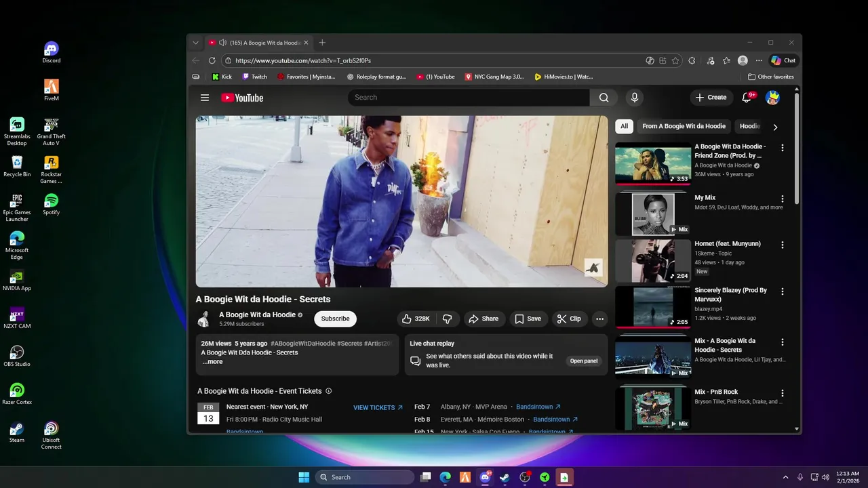Click #Secrets hashtag in description
This screenshot has height=488, width=868.
349,344
